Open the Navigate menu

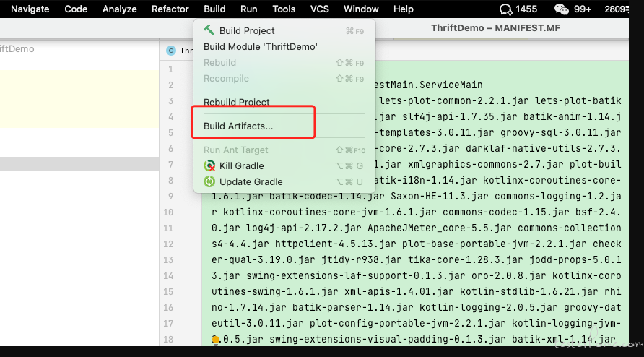[30, 9]
